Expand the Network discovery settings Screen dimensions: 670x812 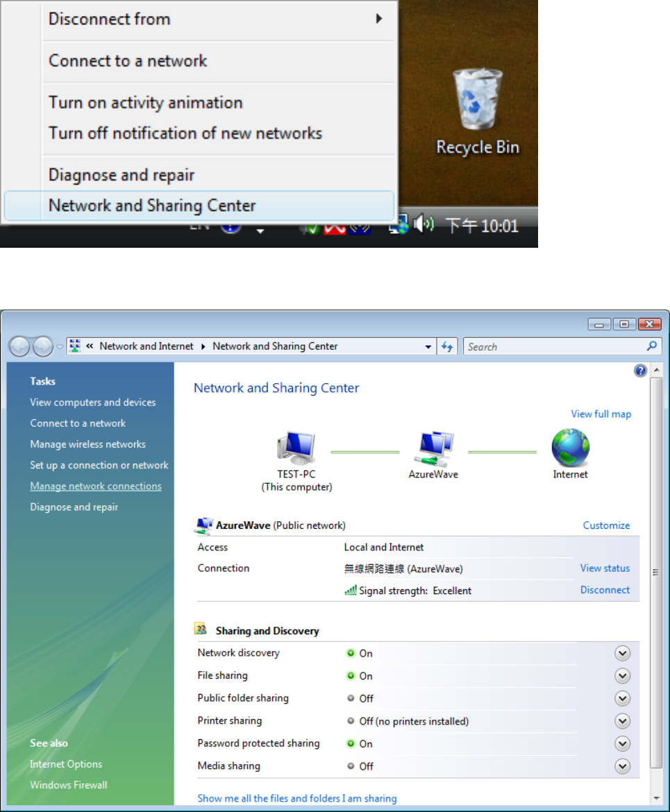[x=622, y=653]
